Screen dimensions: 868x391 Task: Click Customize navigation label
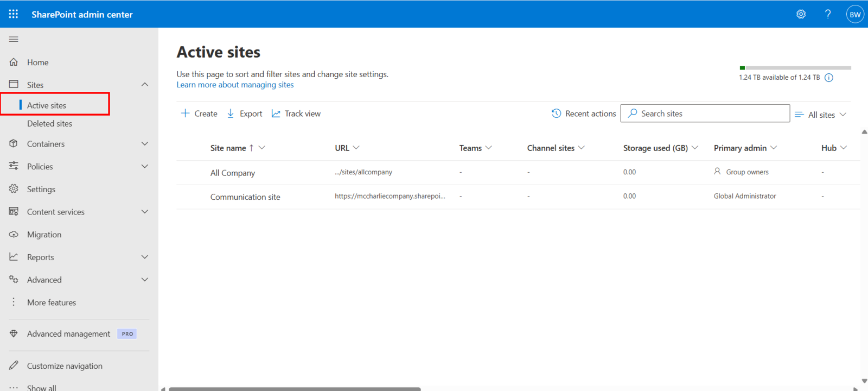click(x=65, y=365)
